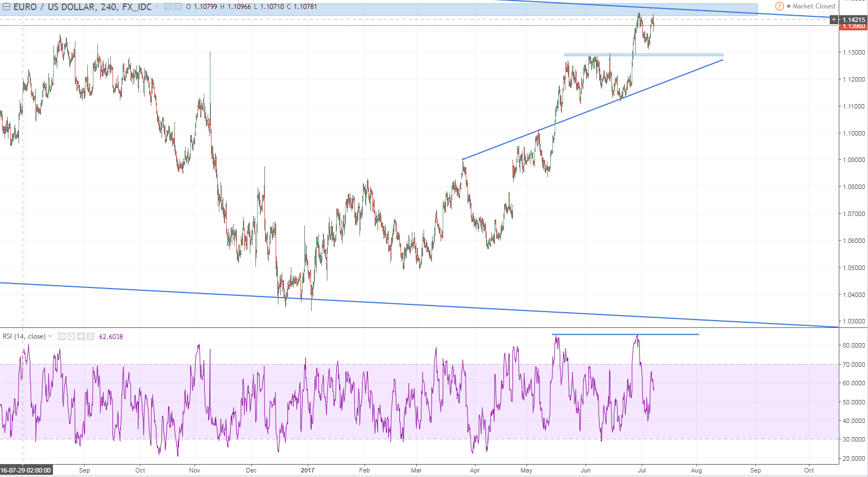Toggle RSI indicator visibility eye icon
This screenshot has width=868, height=477.
click(62, 336)
